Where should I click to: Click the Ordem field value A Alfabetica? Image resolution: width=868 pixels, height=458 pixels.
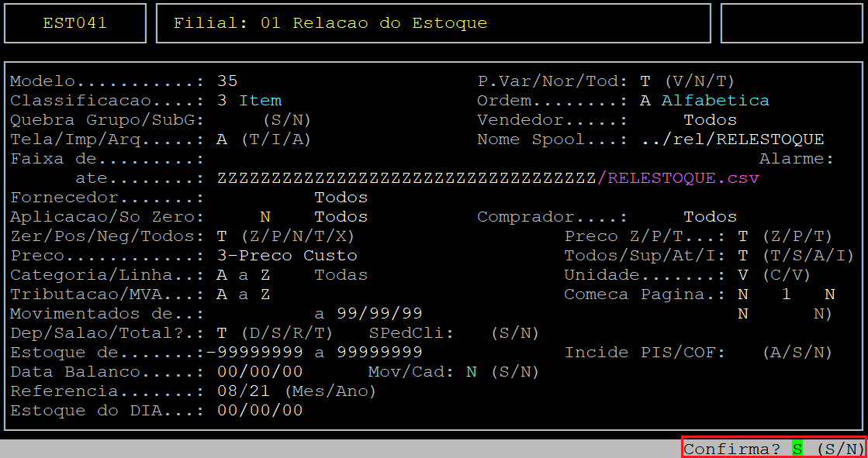pyautogui.click(x=704, y=101)
